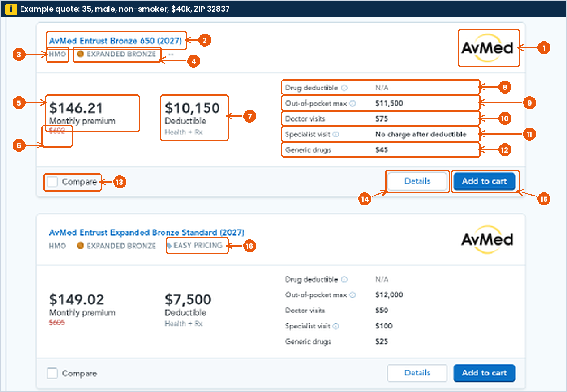The width and height of the screenshot is (567, 392).
Task: Click the AvMed logo on Expanded Bronze Standard card
Action: [x=487, y=239]
